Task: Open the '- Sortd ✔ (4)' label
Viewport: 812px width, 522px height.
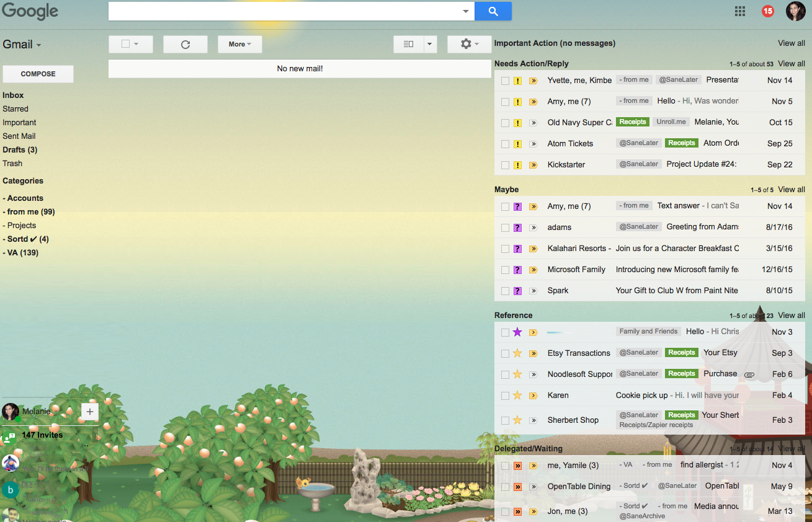Action: [x=25, y=239]
